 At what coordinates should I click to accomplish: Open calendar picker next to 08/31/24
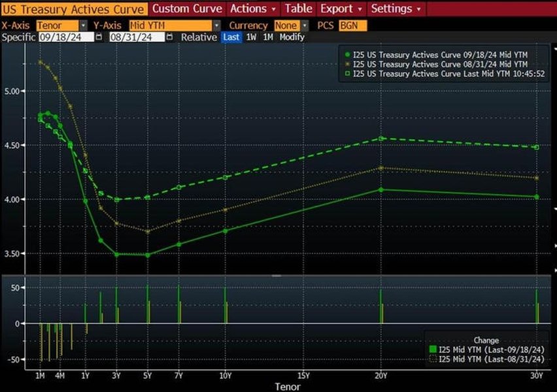point(170,37)
